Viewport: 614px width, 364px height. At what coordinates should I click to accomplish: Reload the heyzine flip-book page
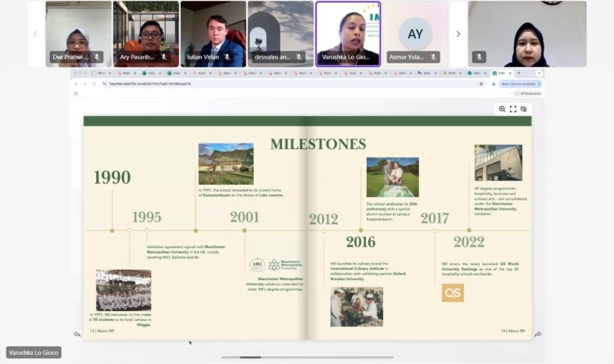pyautogui.click(x=94, y=84)
